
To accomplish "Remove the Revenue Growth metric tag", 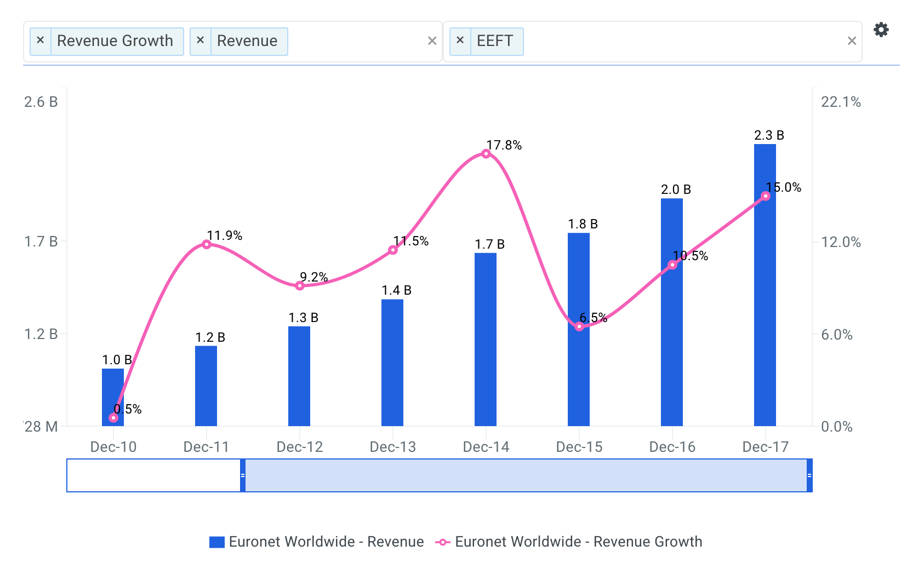I will 40,41.
